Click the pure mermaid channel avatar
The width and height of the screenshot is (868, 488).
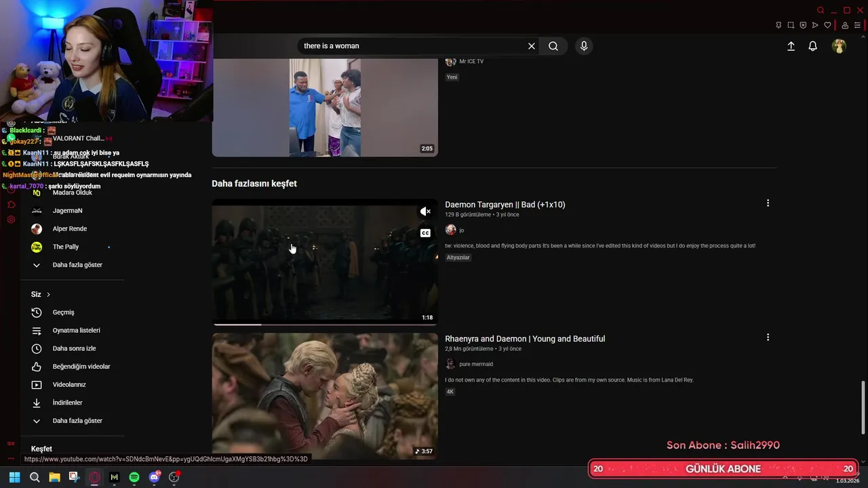450,364
